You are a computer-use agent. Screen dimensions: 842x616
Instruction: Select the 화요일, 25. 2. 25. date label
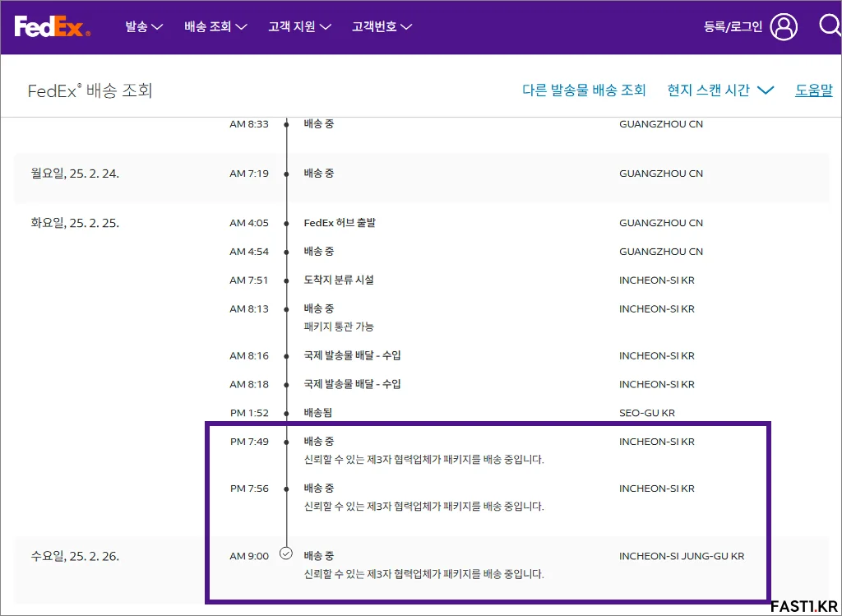point(75,223)
